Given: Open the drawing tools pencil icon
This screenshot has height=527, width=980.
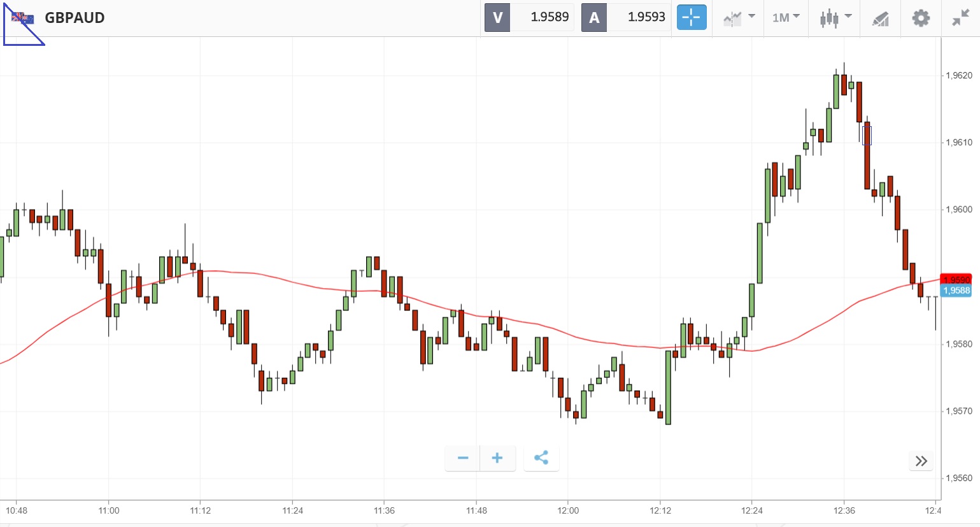Looking at the screenshot, I should [x=881, y=18].
